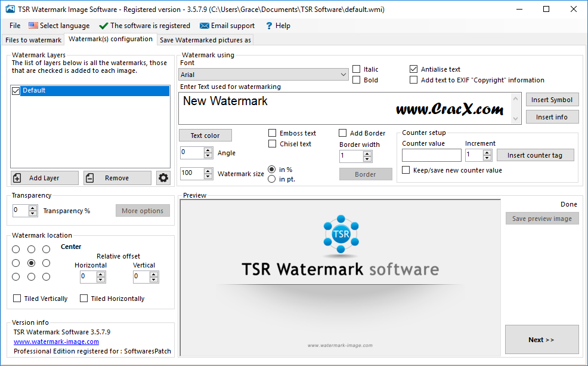Click the Insert counter tag button

coord(535,155)
